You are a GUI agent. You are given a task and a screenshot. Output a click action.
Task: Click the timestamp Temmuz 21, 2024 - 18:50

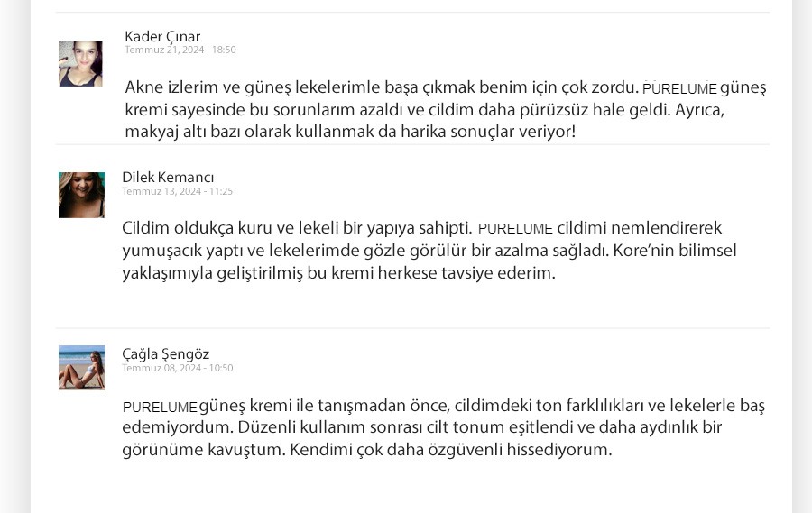pyautogui.click(x=180, y=50)
